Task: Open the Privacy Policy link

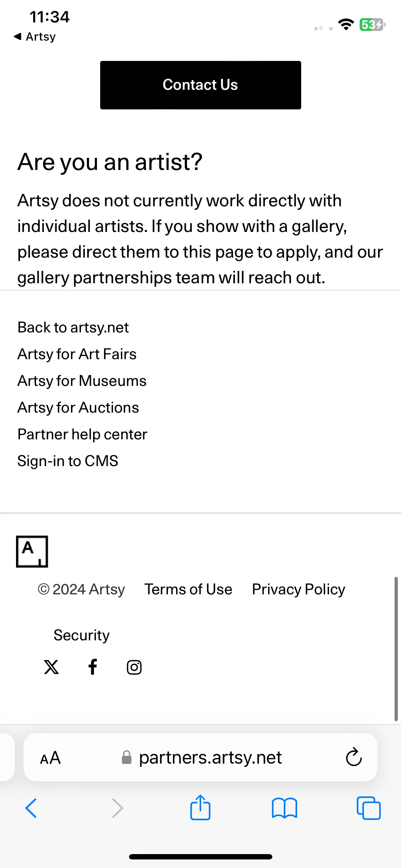Action: click(x=299, y=589)
